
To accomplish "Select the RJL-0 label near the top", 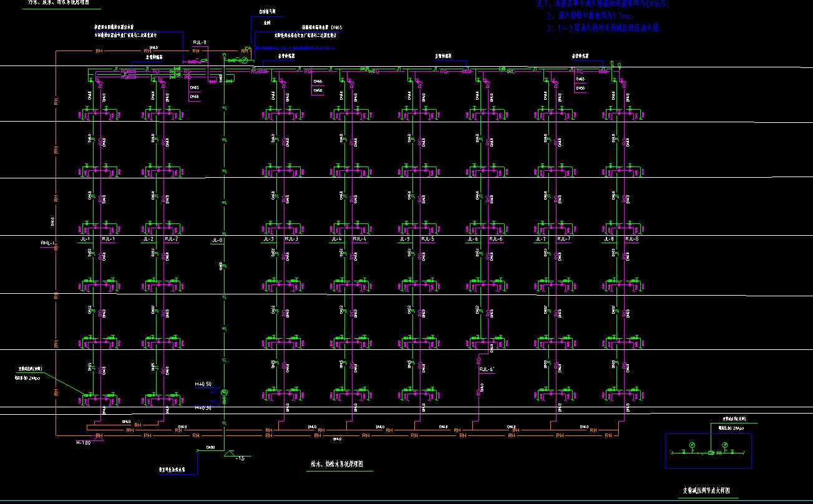I will click(x=200, y=42).
